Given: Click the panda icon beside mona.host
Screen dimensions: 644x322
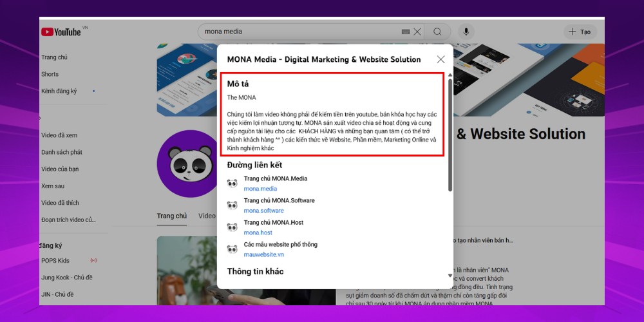Looking at the screenshot, I should 232,227.
